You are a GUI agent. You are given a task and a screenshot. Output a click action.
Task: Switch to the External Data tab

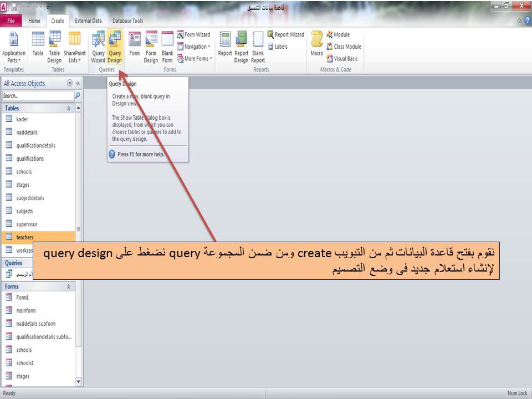(88, 21)
